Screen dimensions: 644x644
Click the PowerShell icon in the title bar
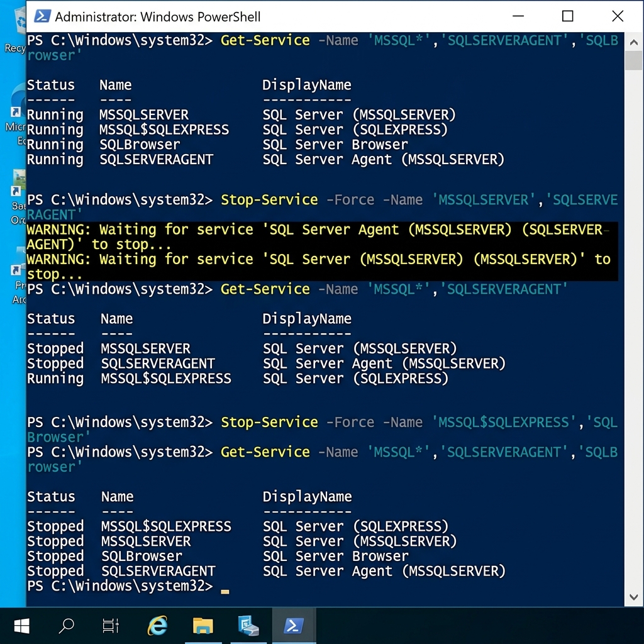click(x=42, y=16)
